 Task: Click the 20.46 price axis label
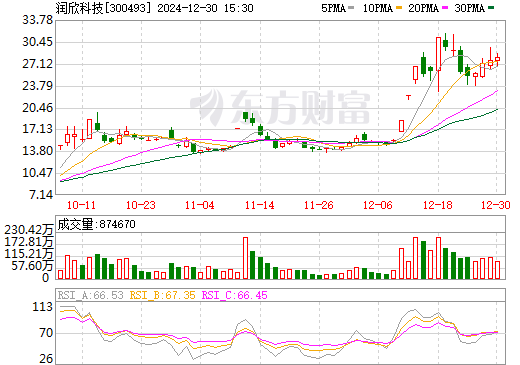38,108
